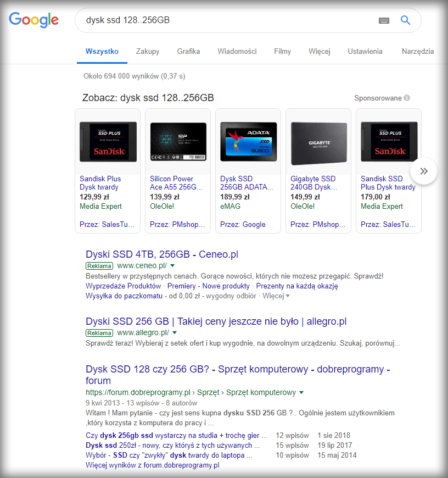Screen dimensions: 448x478
Task: Open the Narzędzia menu
Action: [418, 51]
